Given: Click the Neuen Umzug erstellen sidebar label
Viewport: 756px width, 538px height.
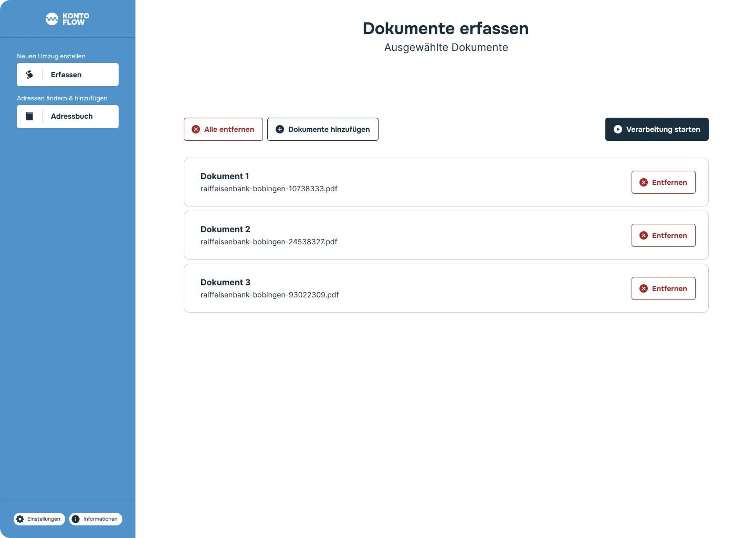Looking at the screenshot, I should tap(51, 56).
